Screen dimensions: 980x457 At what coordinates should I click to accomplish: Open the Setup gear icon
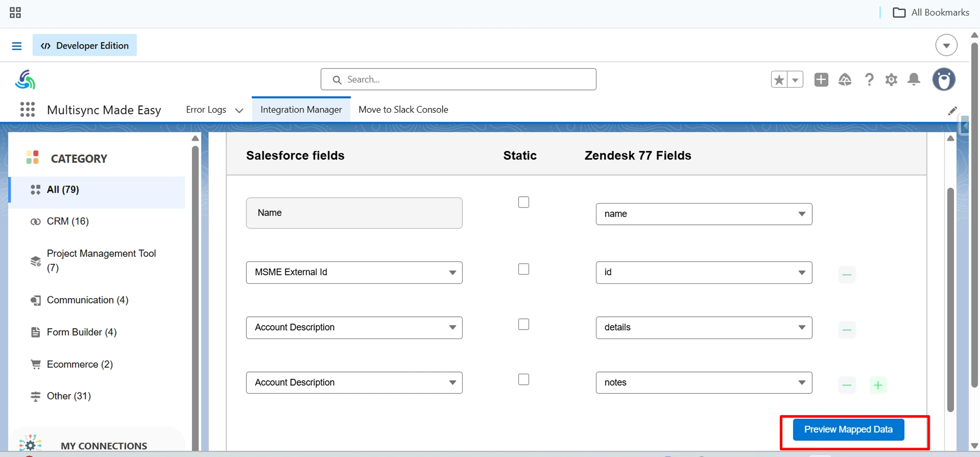891,79
